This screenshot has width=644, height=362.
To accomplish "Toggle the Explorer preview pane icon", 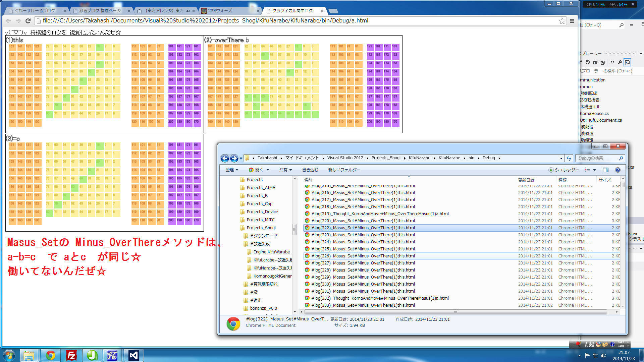I will (605, 170).
